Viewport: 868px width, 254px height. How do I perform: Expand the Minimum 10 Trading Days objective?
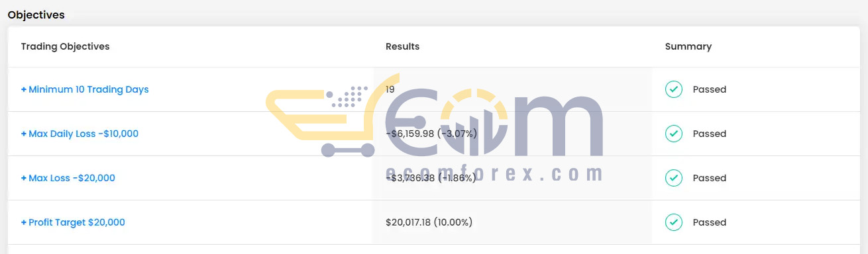tap(85, 89)
